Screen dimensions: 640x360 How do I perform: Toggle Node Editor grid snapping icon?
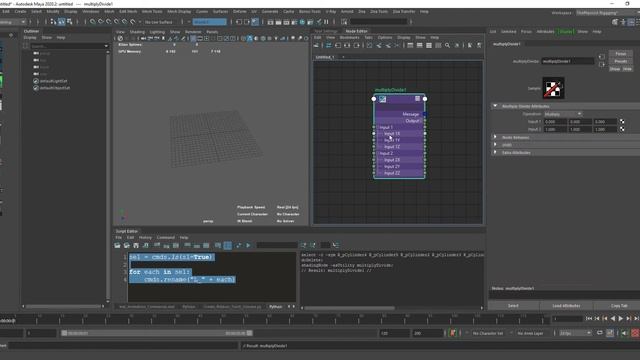479,45
